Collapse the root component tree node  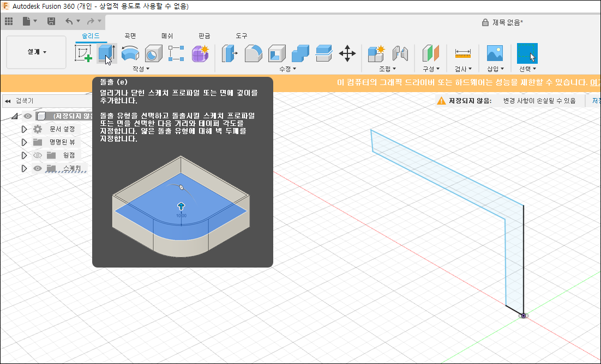pyautogui.click(x=15, y=116)
